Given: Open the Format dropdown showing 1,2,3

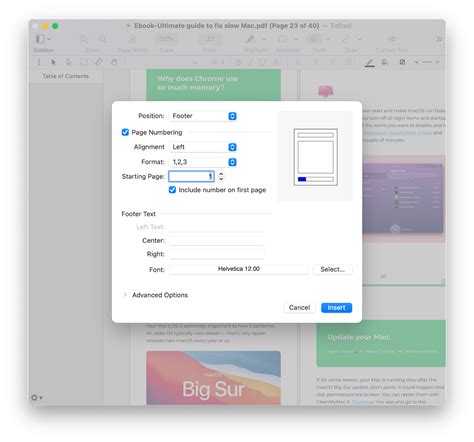Looking at the screenshot, I should coord(203,162).
